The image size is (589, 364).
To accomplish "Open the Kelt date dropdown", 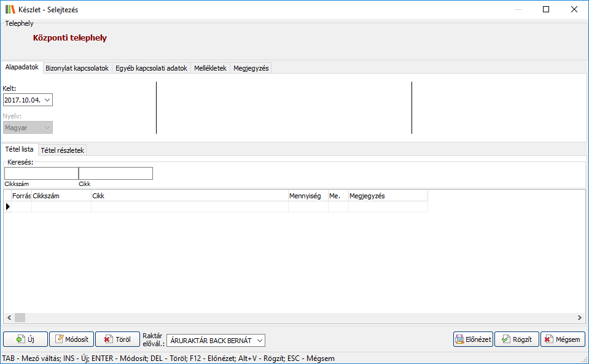I will pos(47,100).
